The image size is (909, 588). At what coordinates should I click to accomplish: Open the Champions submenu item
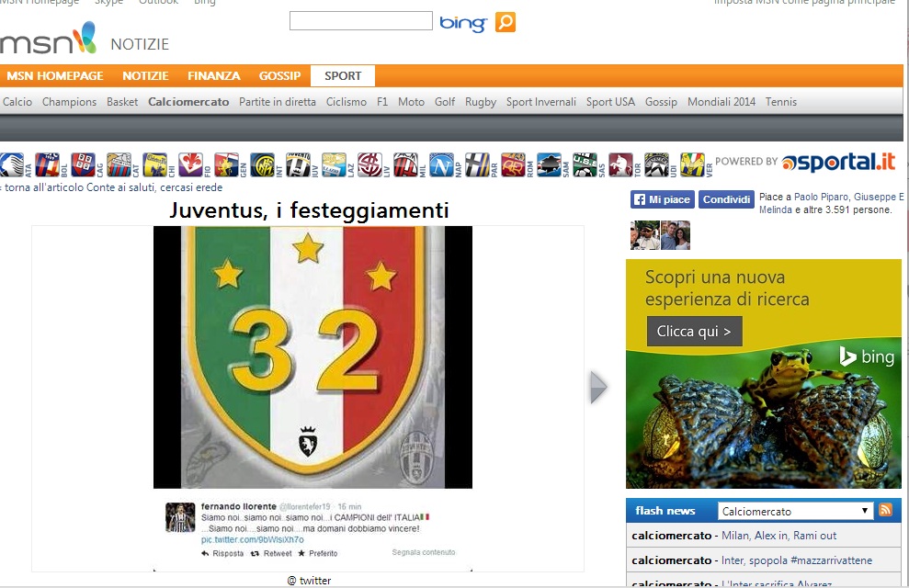pos(70,102)
